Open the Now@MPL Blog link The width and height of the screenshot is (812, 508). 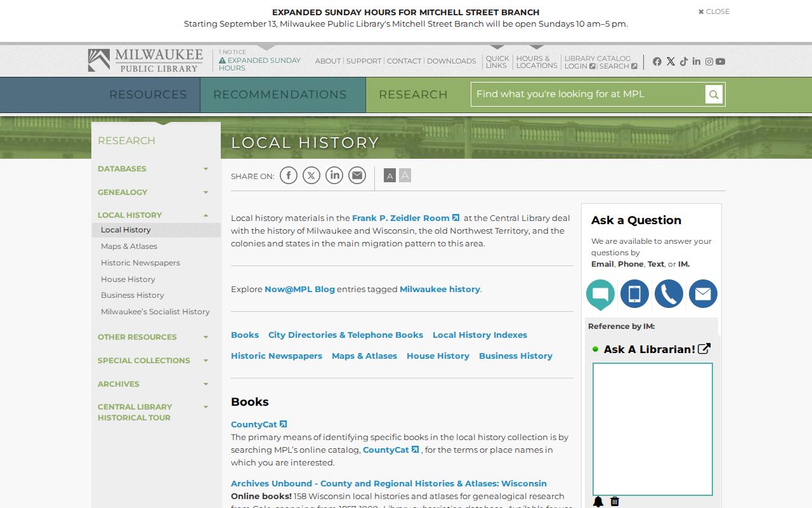pyautogui.click(x=299, y=289)
